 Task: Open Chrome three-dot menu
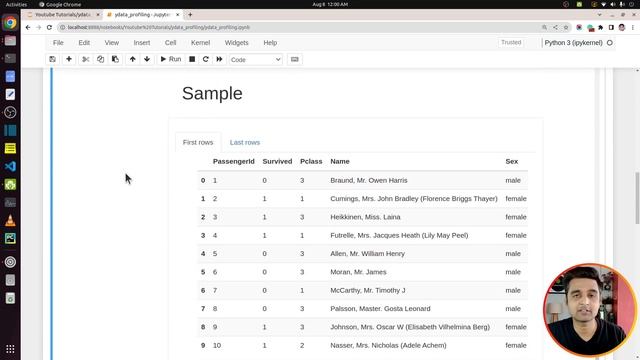coord(633,27)
